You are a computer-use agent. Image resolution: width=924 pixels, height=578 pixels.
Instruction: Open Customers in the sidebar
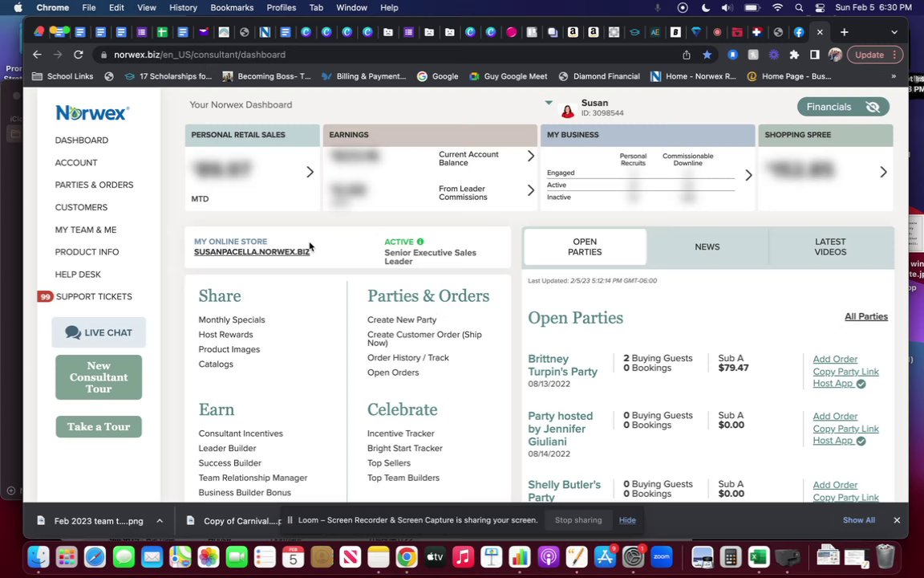pos(81,207)
